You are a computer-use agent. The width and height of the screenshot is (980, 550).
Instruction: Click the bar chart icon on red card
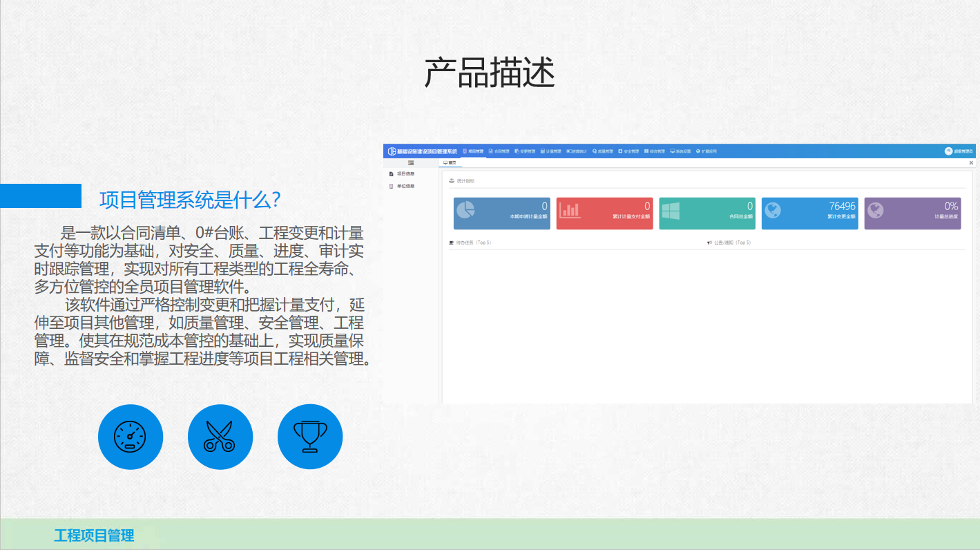(x=569, y=209)
